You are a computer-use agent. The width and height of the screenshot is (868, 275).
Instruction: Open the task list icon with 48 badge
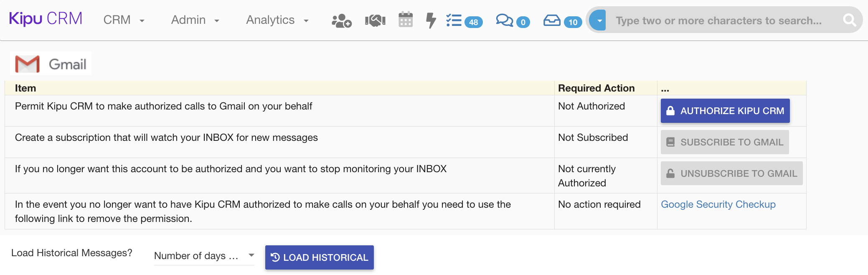click(454, 20)
